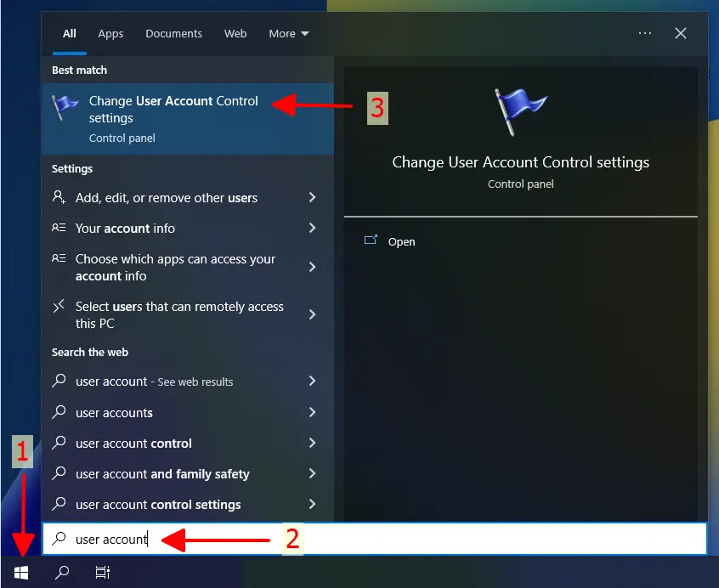Expand 'user accounts' web suggestion chevron
The image size is (719, 588).
click(x=312, y=412)
